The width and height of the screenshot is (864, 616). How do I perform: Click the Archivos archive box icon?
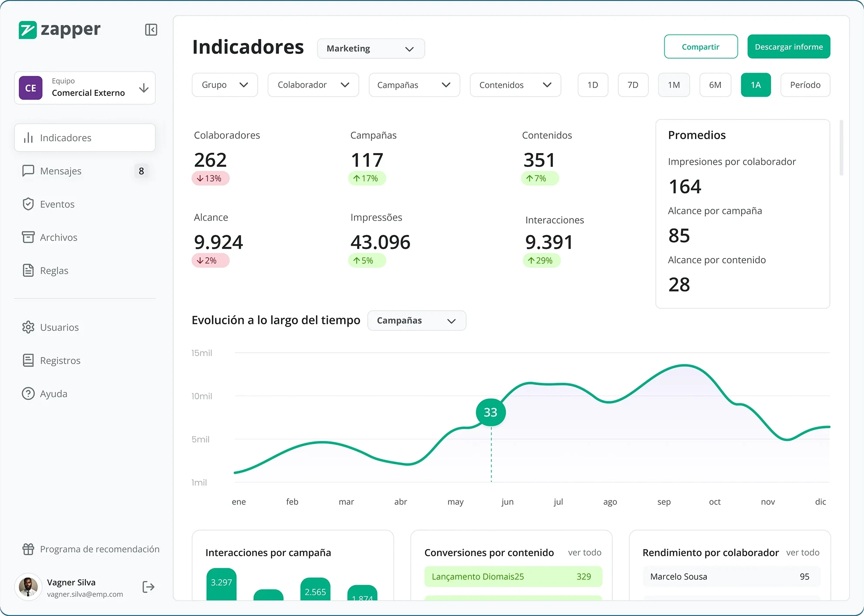coord(28,237)
